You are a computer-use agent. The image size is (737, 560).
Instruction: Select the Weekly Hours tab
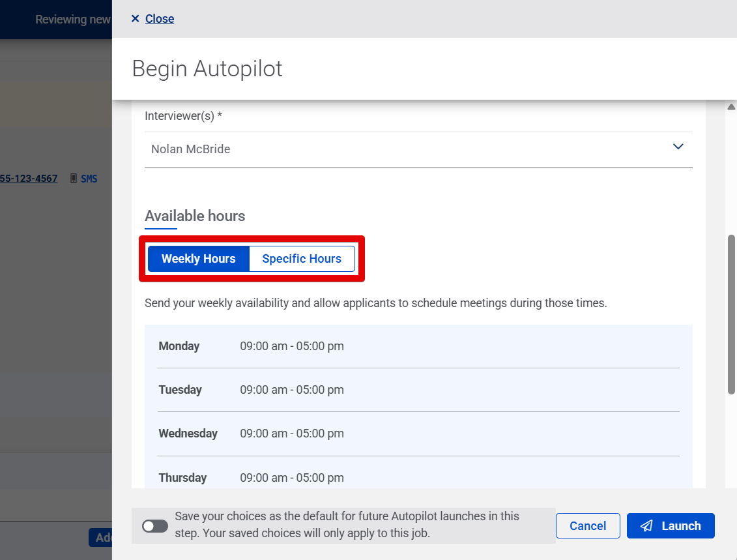coord(198,259)
